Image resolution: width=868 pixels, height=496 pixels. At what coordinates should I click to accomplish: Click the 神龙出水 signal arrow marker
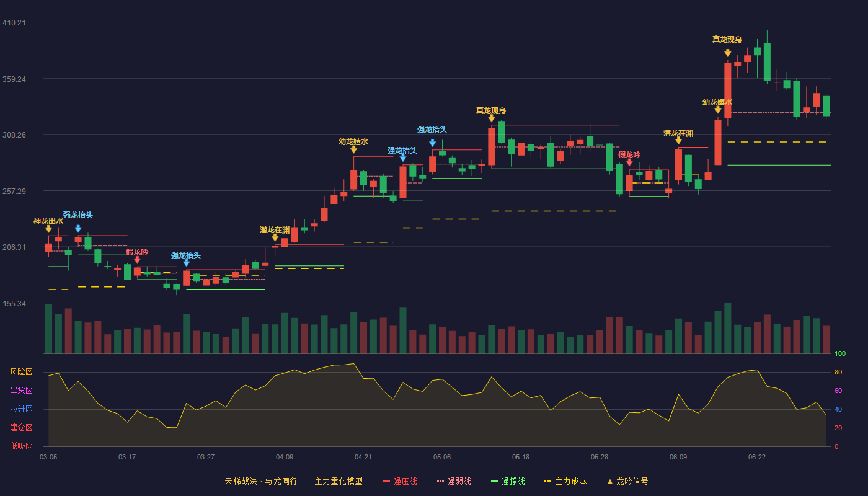pyautogui.click(x=48, y=229)
